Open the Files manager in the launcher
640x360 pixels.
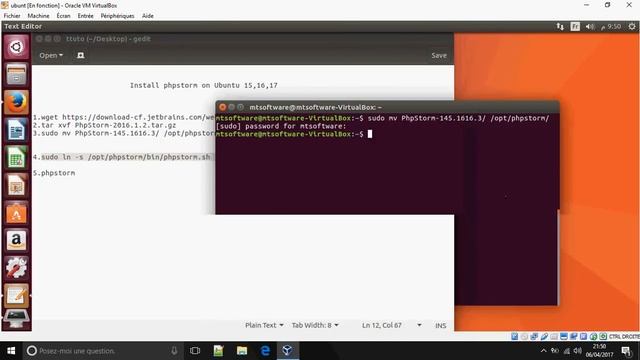pyautogui.click(x=16, y=74)
